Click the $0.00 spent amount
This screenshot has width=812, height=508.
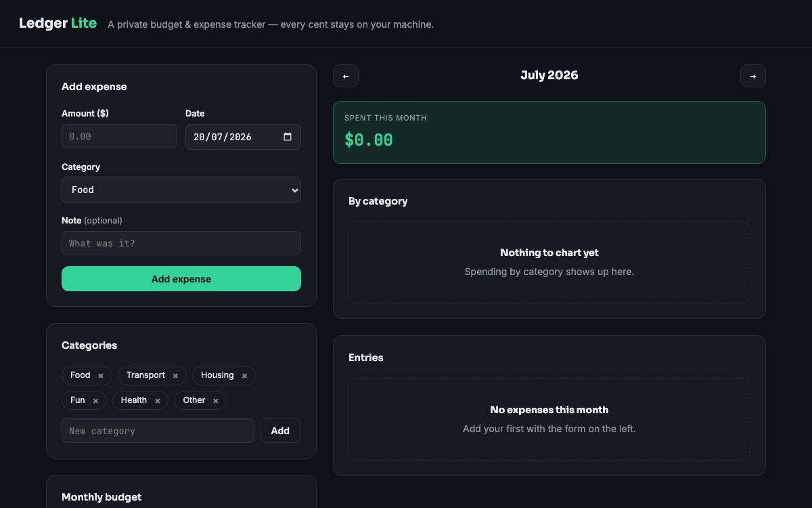(369, 140)
